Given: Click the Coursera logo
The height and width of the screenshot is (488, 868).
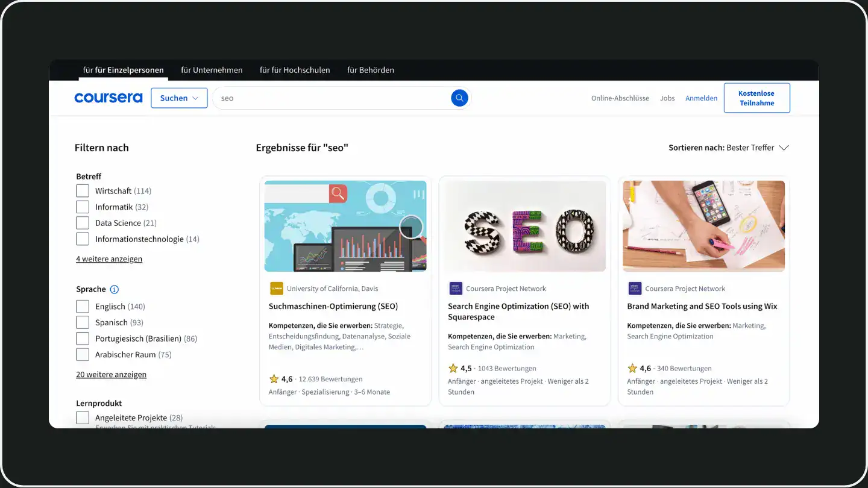Looking at the screenshot, I should click(x=108, y=98).
